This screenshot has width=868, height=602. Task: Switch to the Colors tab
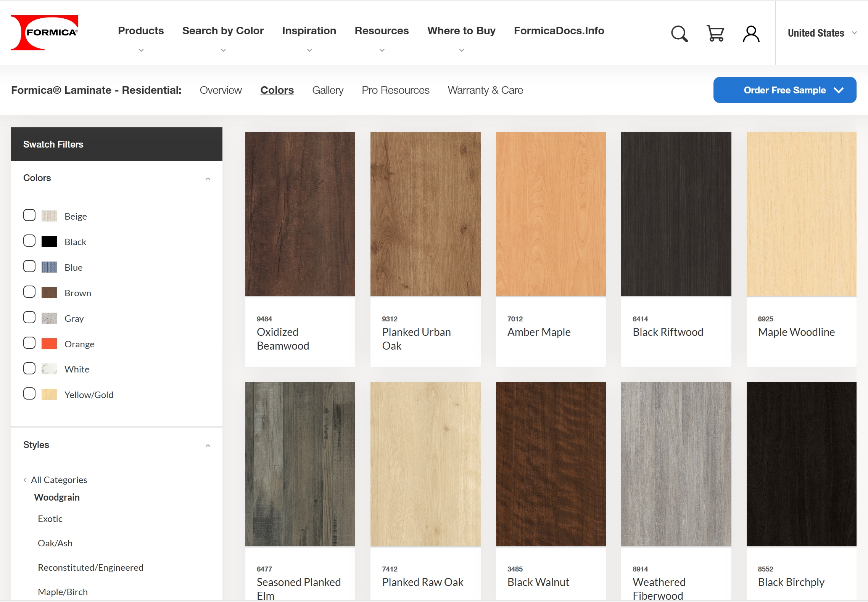pyautogui.click(x=277, y=90)
